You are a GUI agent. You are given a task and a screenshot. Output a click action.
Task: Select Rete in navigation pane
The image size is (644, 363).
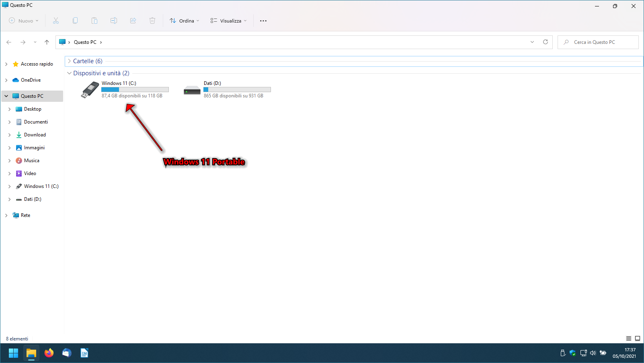coord(25,215)
